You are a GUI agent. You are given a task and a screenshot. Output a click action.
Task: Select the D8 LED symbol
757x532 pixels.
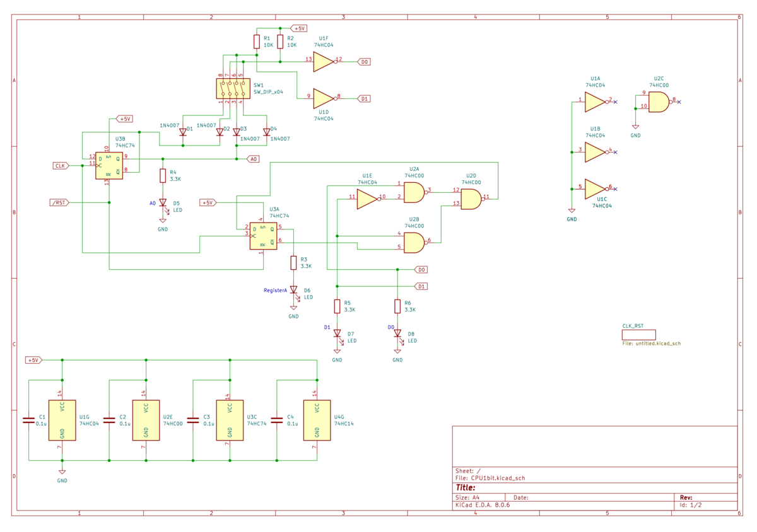pyautogui.click(x=397, y=334)
